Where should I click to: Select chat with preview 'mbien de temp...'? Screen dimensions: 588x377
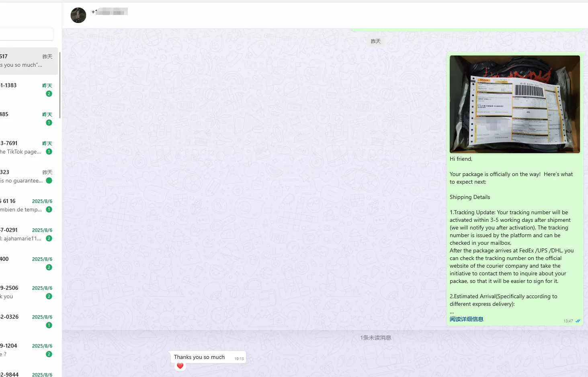[x=24, y=205]
